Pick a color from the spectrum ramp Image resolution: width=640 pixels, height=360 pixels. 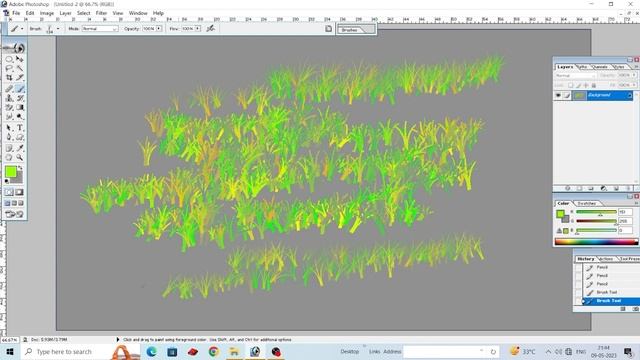[x=596, y=242]
